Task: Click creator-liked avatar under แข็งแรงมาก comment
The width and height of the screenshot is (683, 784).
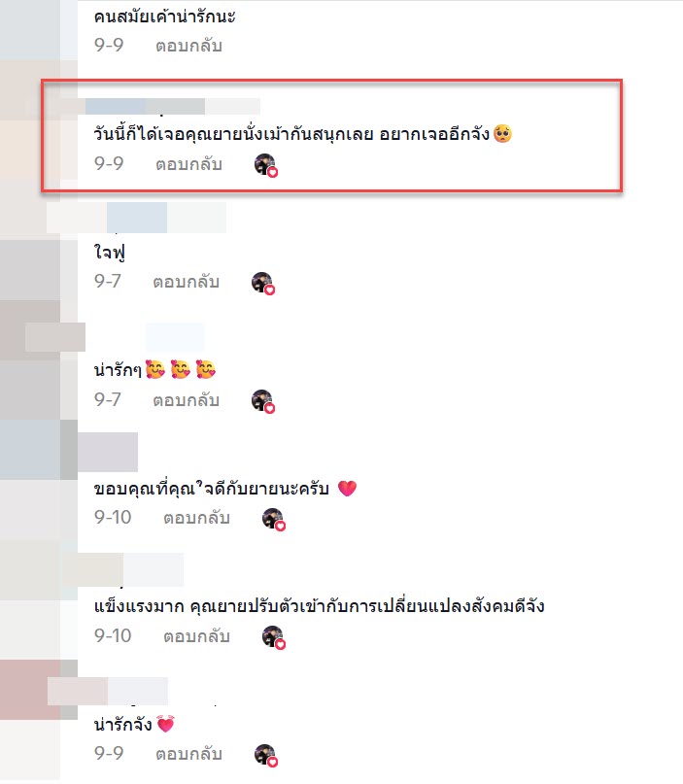Action: tap(274, 637)
